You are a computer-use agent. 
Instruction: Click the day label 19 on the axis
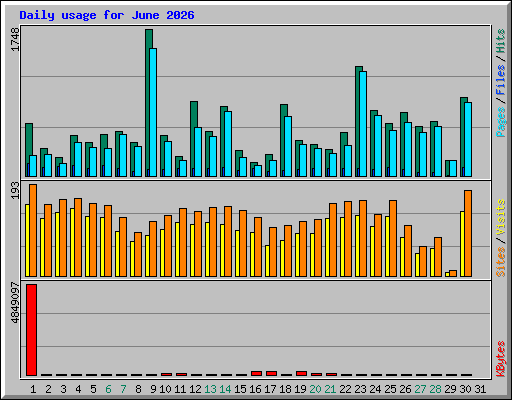[x=300, y=389]
